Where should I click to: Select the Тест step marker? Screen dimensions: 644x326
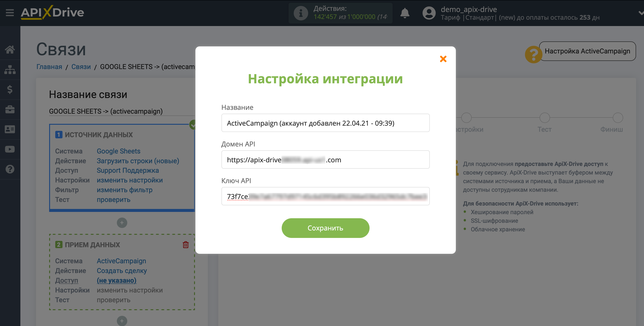[x=545, y=118]
